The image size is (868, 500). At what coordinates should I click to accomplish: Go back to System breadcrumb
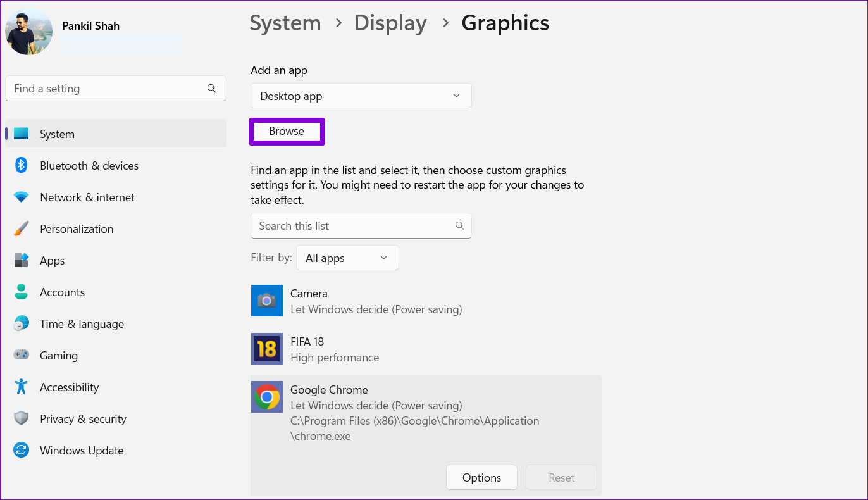click(285, 23)
